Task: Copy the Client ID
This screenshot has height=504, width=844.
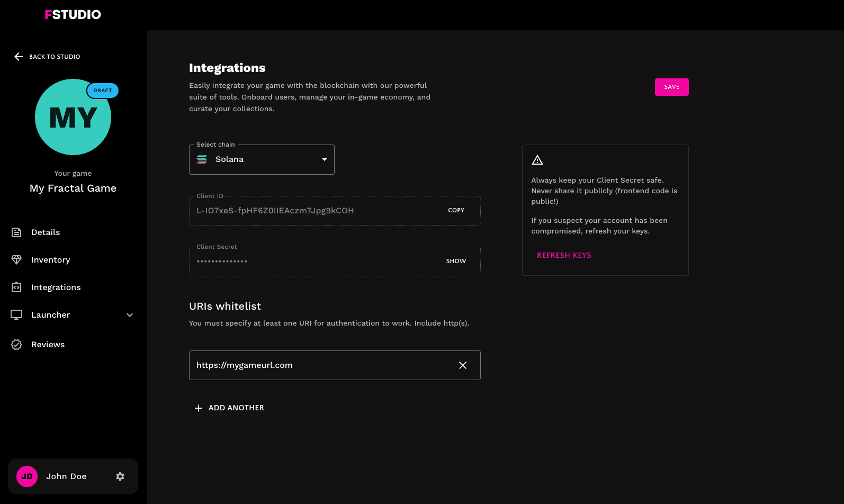Action: click(456, 210)
